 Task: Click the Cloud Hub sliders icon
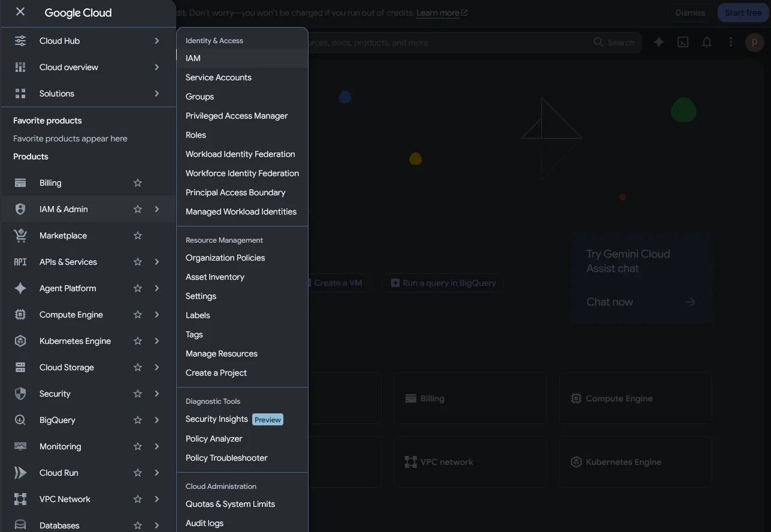coord(20,41)
